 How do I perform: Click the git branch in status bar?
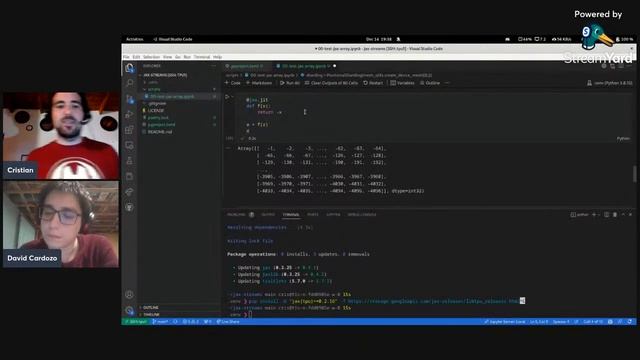coord(160,322)
